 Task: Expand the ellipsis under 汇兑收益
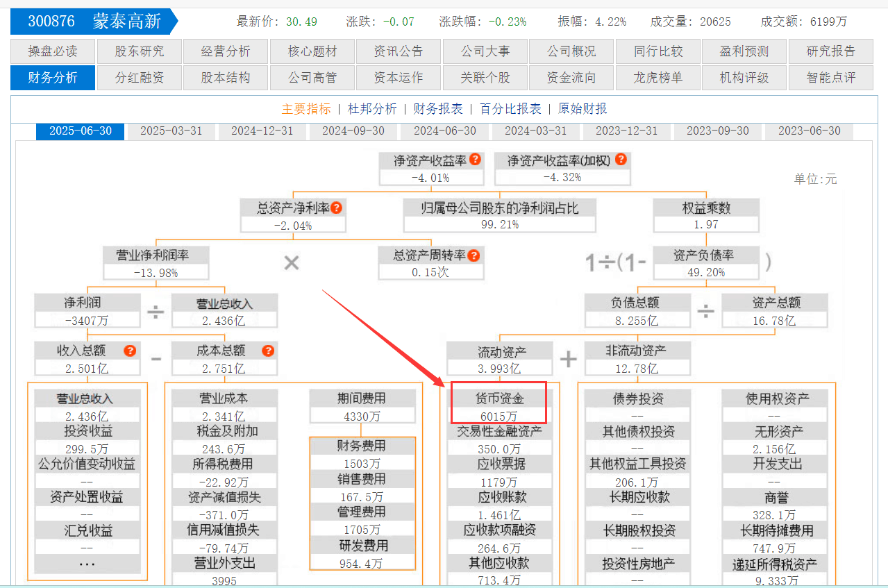point(87,564)
